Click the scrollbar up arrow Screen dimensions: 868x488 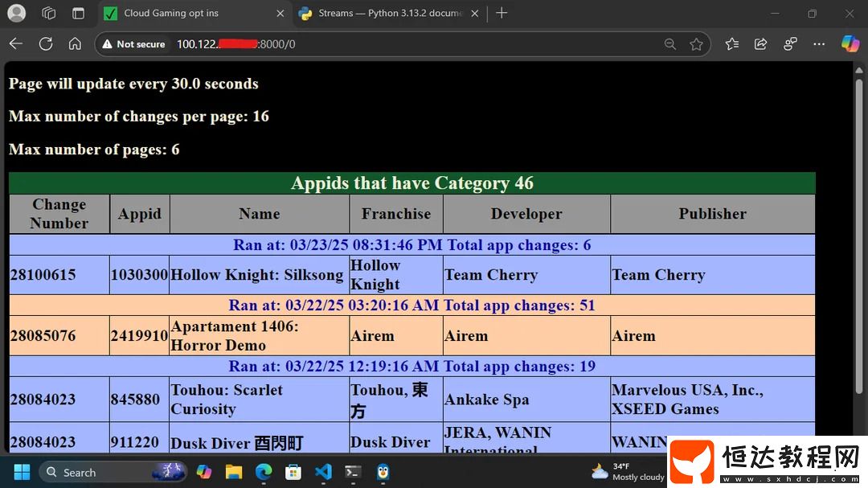coord(858,71)
